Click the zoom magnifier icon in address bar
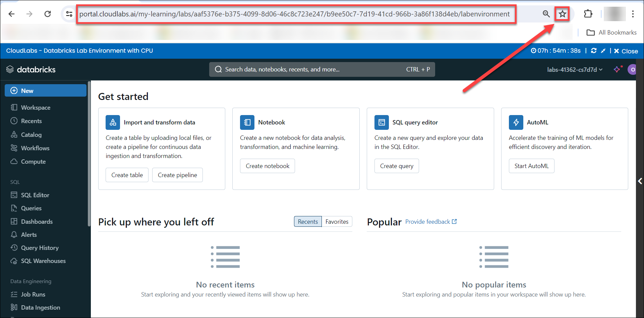 (x=546, y=14)
